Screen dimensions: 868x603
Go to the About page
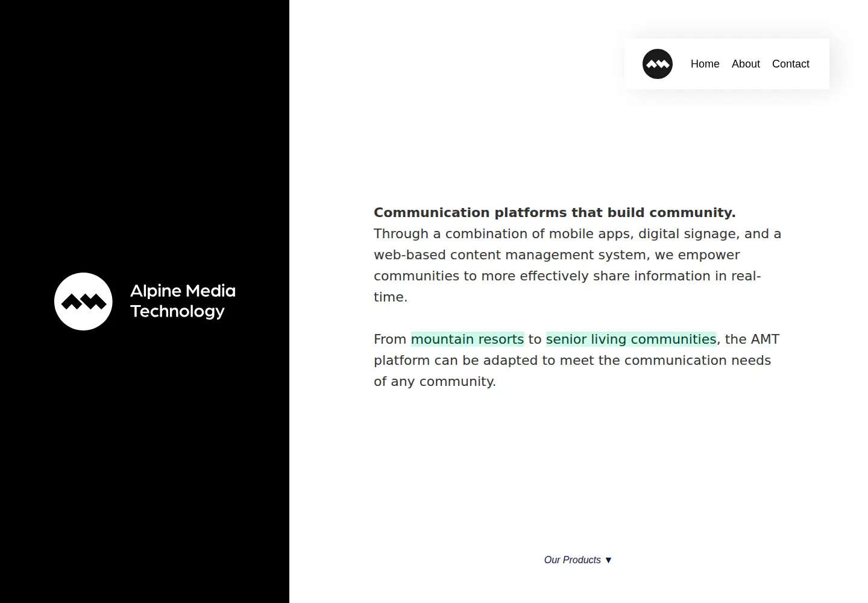point(746,64)
